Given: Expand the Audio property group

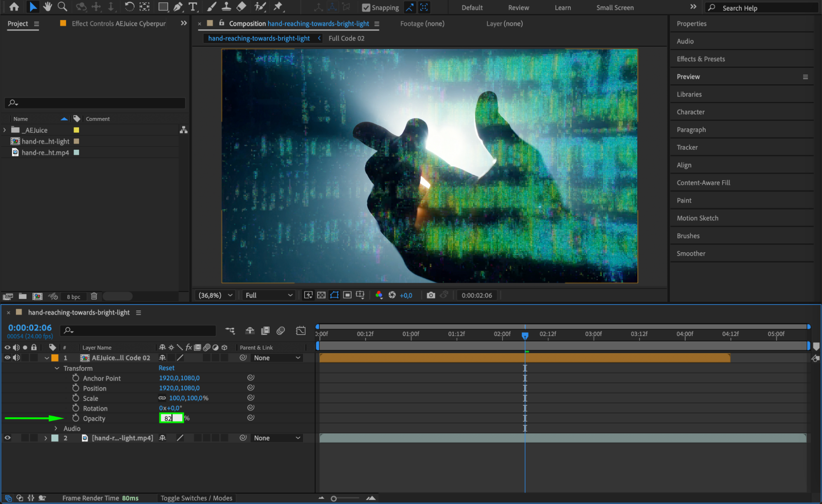Looking at the screenshot, I should click(x=56, y=428).
